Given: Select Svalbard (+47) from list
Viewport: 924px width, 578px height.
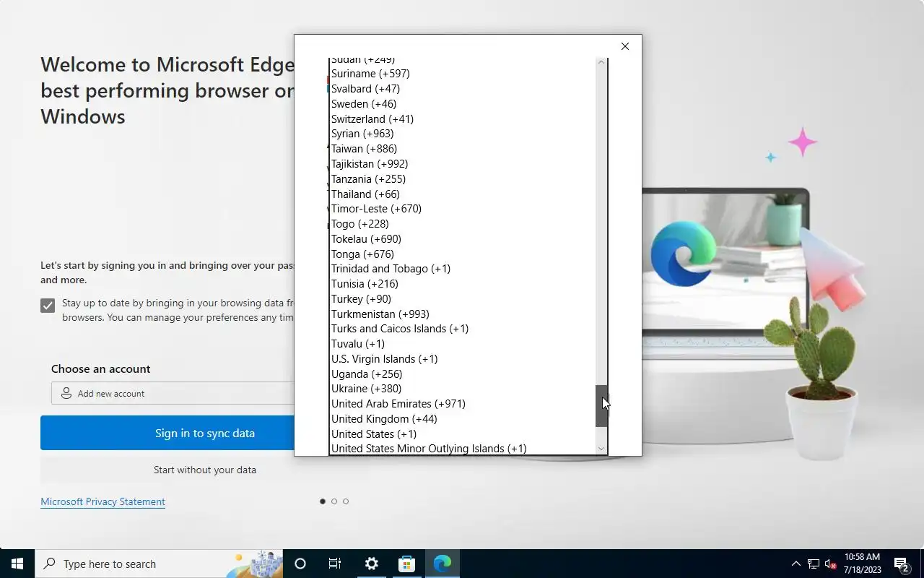Looking at the screenshot, I should [x=462, y=89].
